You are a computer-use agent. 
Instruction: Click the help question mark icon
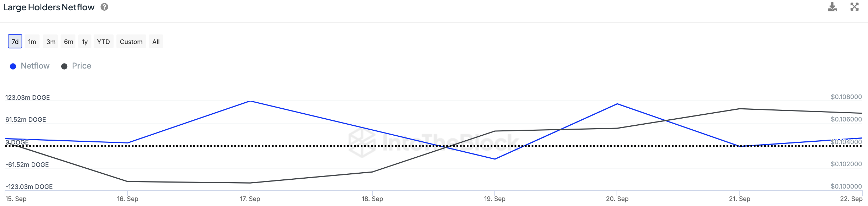pyautogui.click(x=104, y=7)
